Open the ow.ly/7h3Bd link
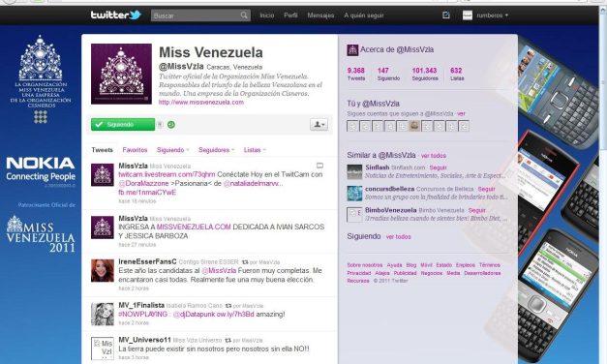 235,315
